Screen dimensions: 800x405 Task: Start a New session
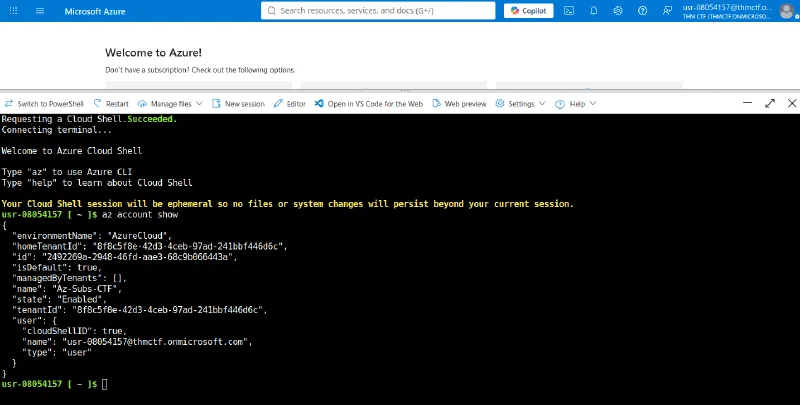238,104
